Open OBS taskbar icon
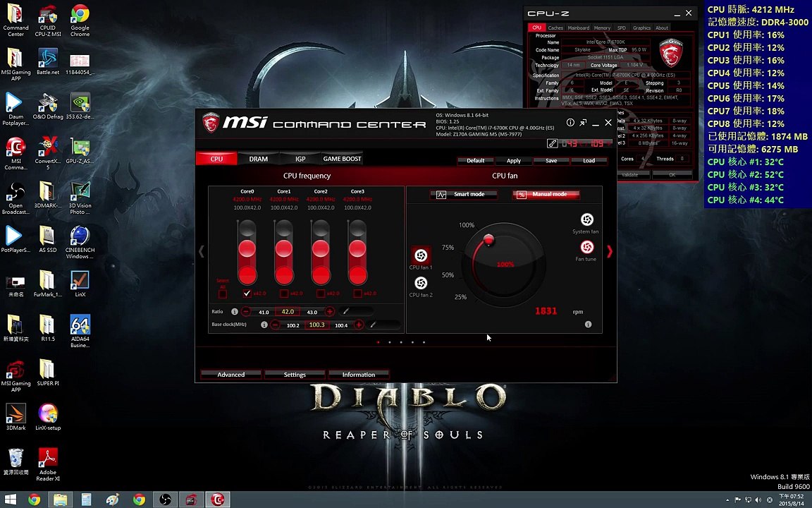The image size is (812, 508). 165,500
